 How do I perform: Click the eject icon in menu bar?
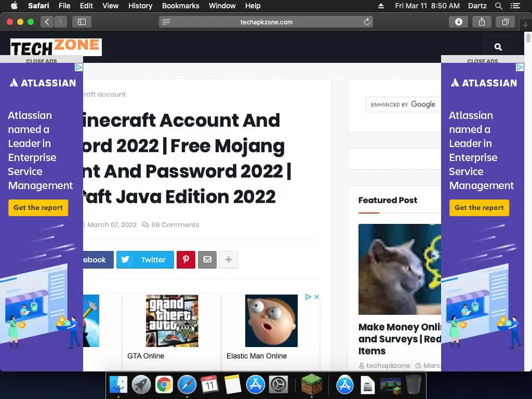coord(381,6)
